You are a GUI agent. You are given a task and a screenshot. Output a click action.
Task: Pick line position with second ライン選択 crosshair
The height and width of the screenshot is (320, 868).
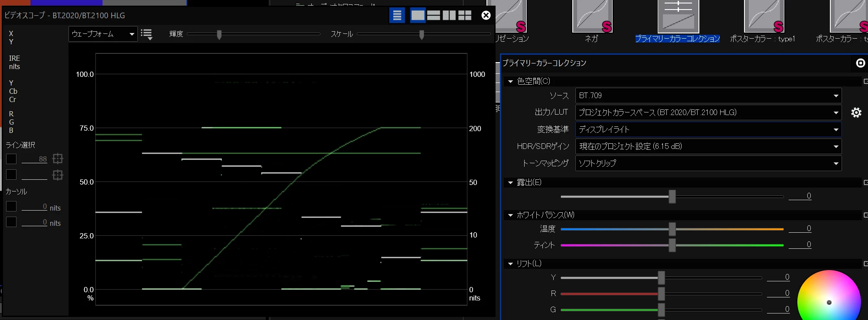click(x=58, y=175)
